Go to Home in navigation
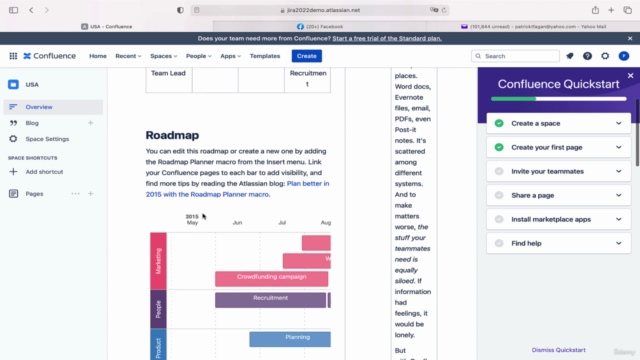 [x=98, y=56]
